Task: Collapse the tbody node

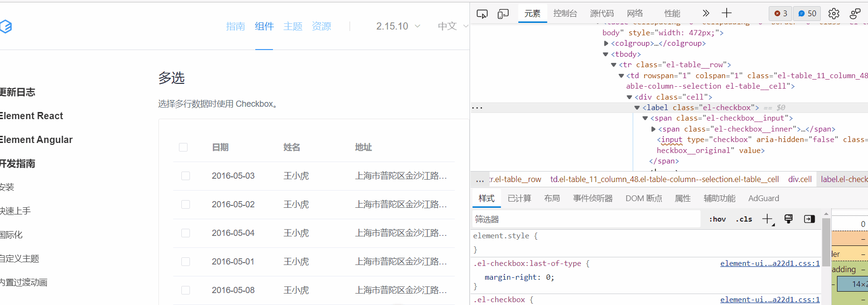Action: pyautogui.click(x=606, y=54)
